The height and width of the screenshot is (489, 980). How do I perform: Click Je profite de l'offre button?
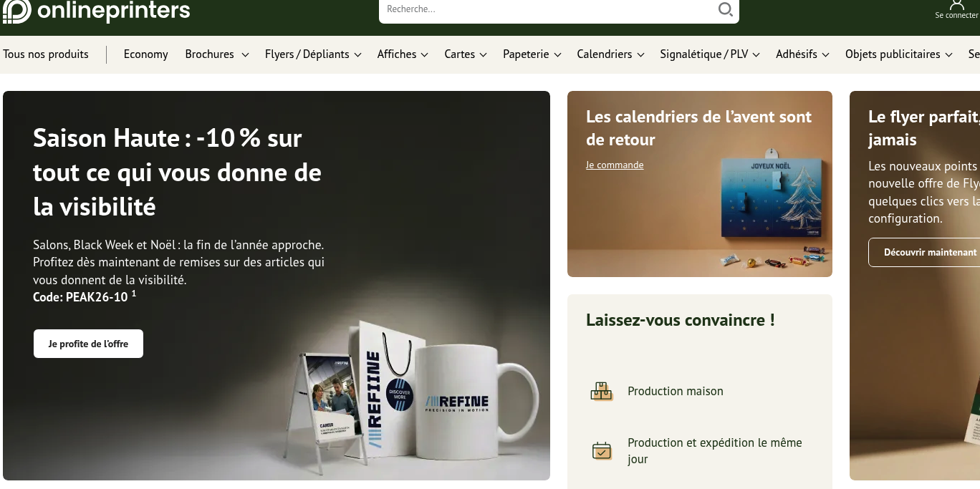tap(88, 344)
